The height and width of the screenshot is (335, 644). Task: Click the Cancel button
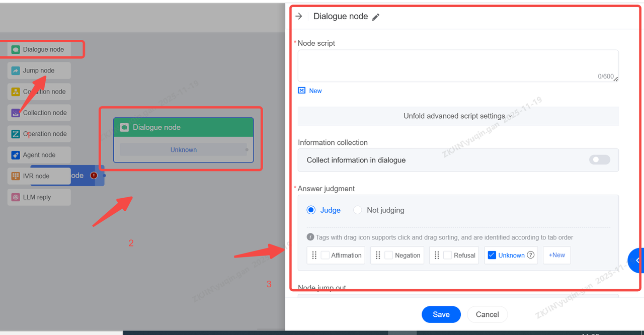pos(487,314)
